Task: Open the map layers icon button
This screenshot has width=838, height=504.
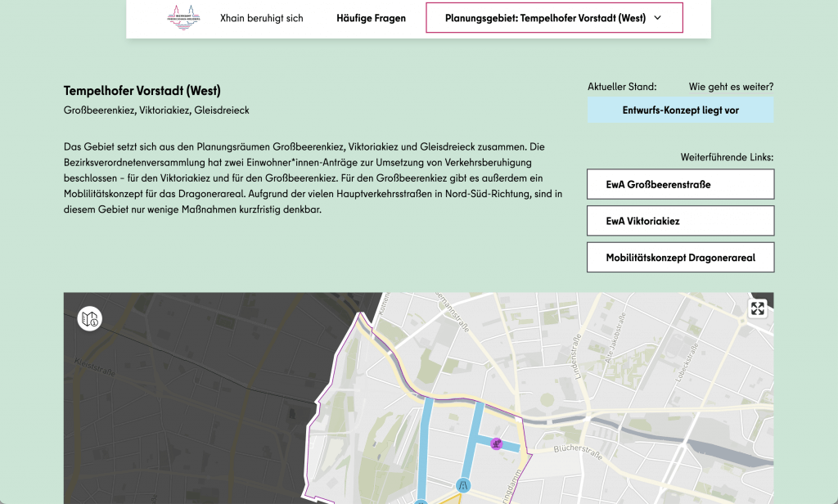Action: (90, 318)
